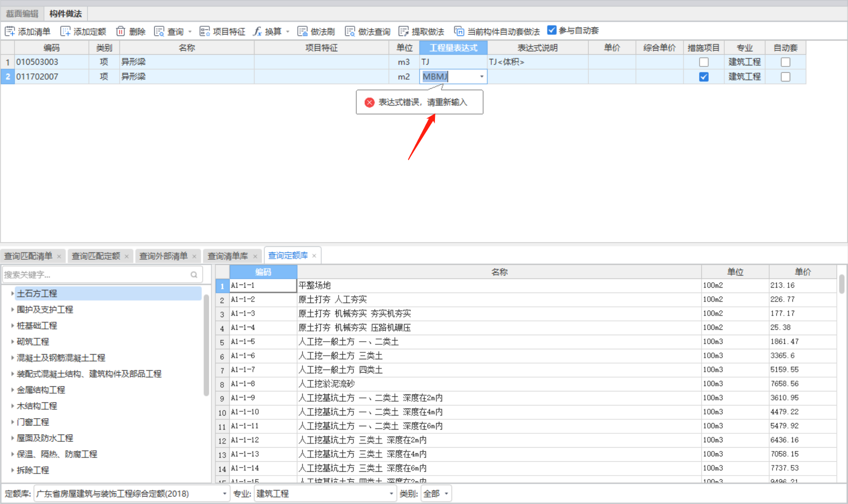Viewport: 848px width, 504px height.
Task: Select the 砌筑工程 tree item
Action: pos(33,342)
